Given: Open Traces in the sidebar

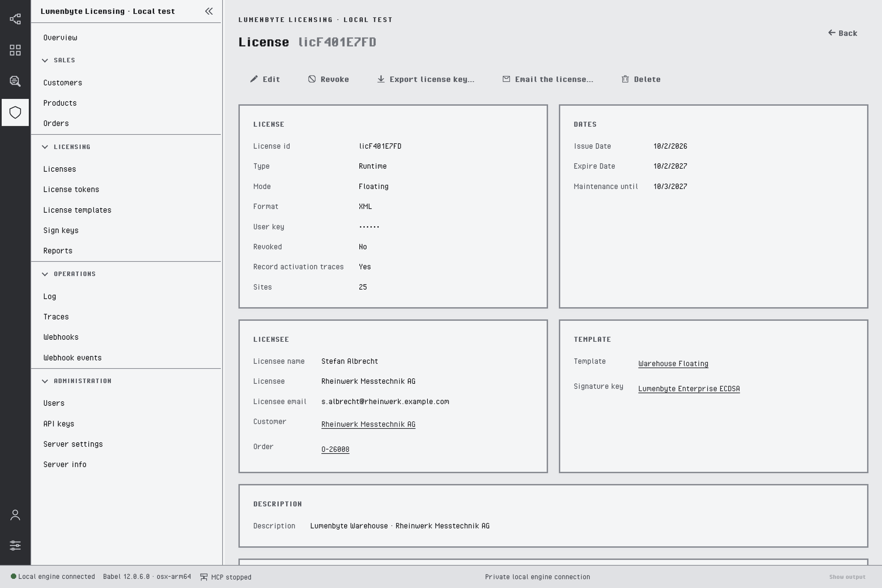Looking at the screenshot, I should 56,317.
